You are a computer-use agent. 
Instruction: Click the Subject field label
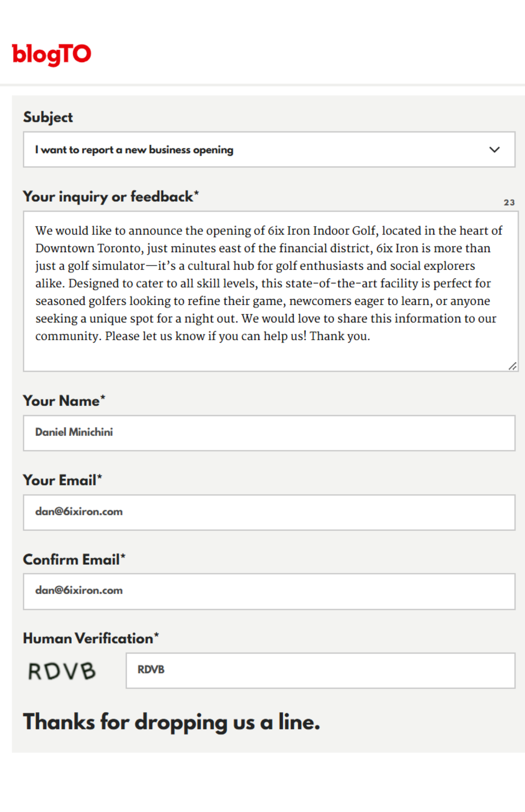(x=48, y=117)
